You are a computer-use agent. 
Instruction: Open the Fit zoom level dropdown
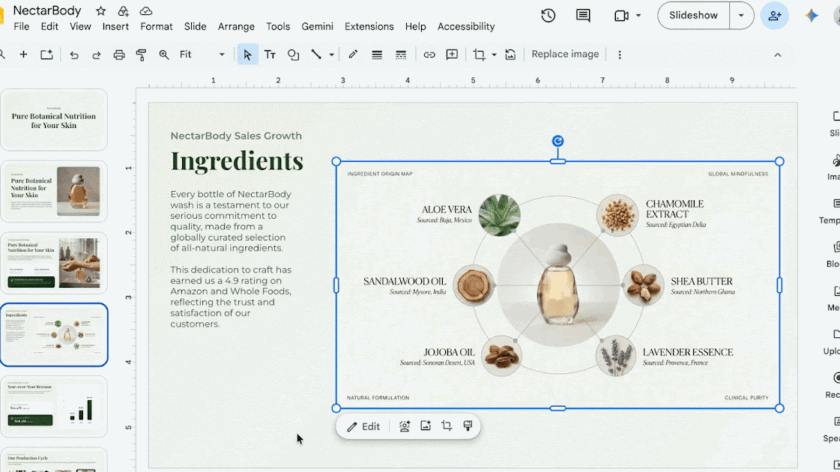click(201, 55)
